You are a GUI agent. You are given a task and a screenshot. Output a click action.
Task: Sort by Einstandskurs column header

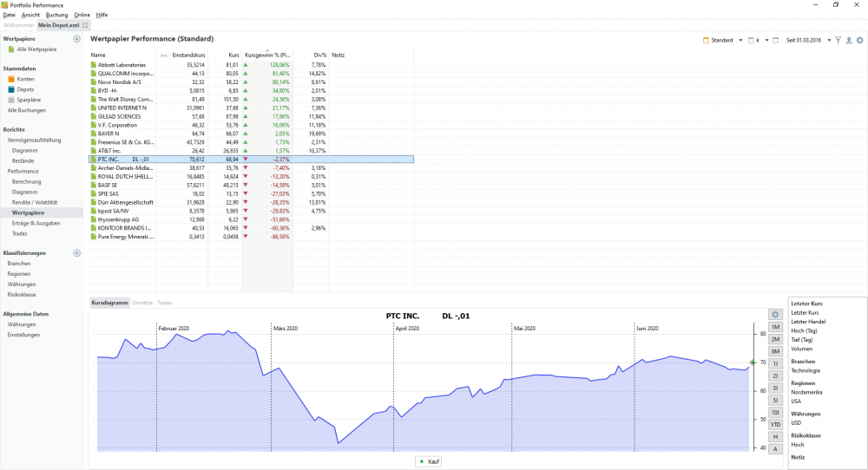tap(188, 55)
